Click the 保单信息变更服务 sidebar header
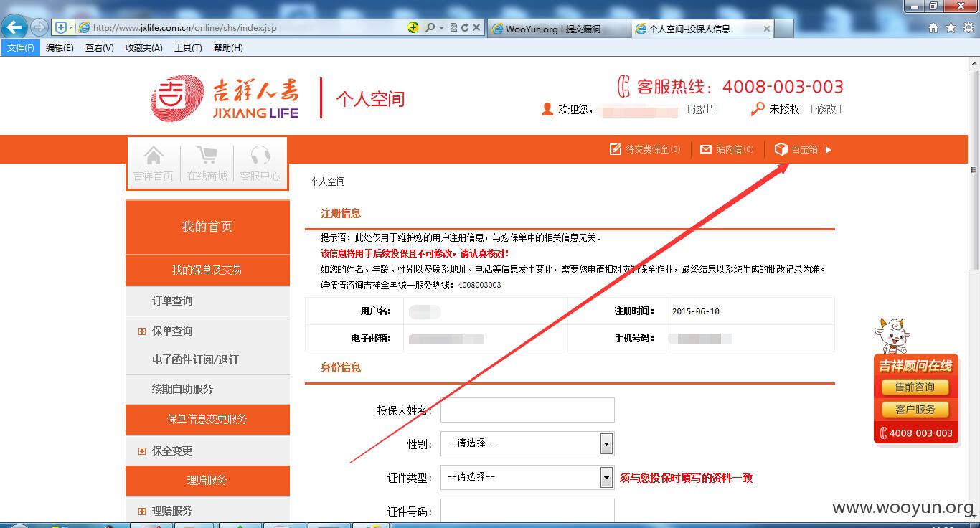This screenshot has height=528, width=980. (x=207, y=419)
